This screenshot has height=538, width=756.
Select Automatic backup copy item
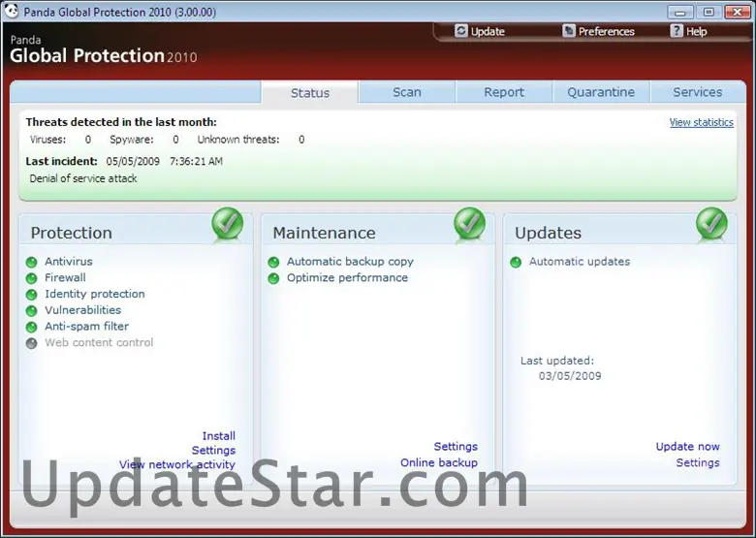point(350,262)
